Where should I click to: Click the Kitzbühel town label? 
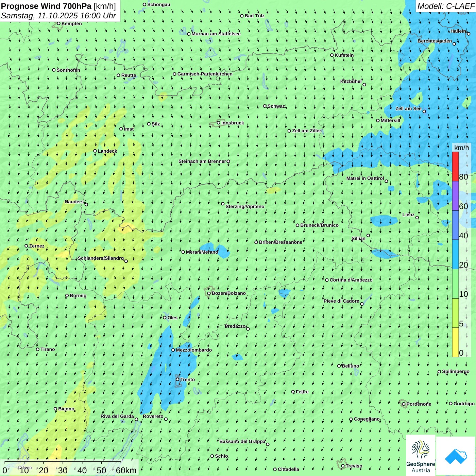coord(351,81)
